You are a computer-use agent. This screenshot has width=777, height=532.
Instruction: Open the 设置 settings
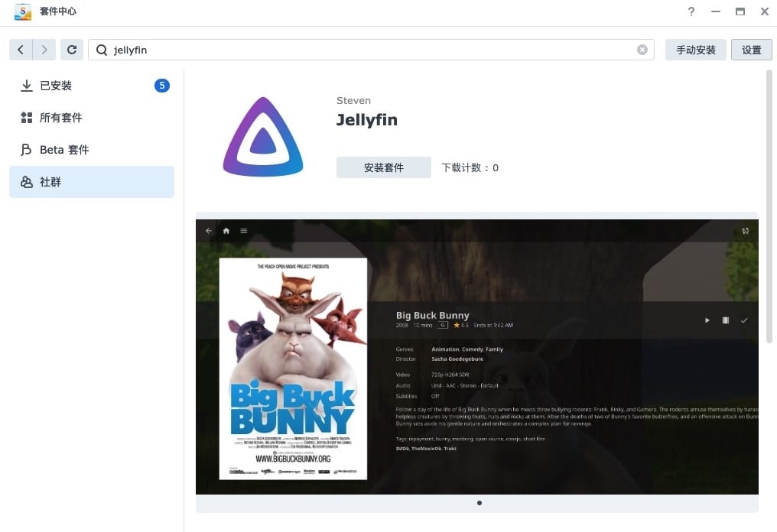[751, 50]
